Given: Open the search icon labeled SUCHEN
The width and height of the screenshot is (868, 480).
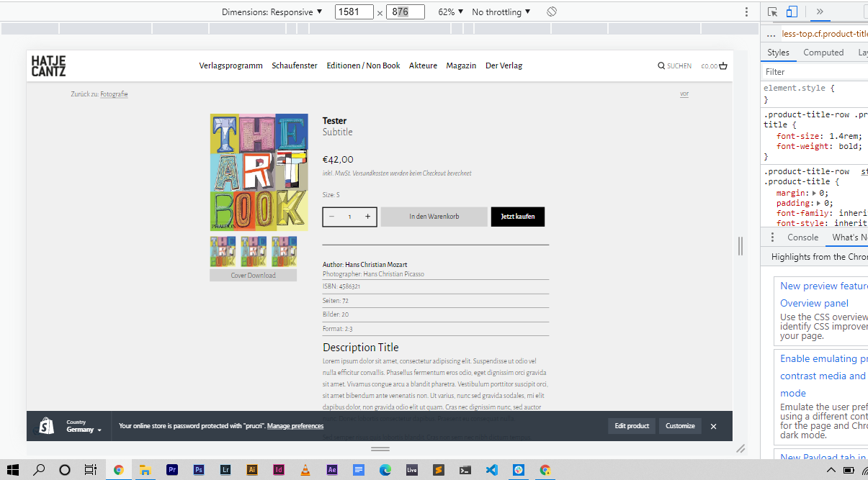Looking at the screenshot, I should 674,66.
